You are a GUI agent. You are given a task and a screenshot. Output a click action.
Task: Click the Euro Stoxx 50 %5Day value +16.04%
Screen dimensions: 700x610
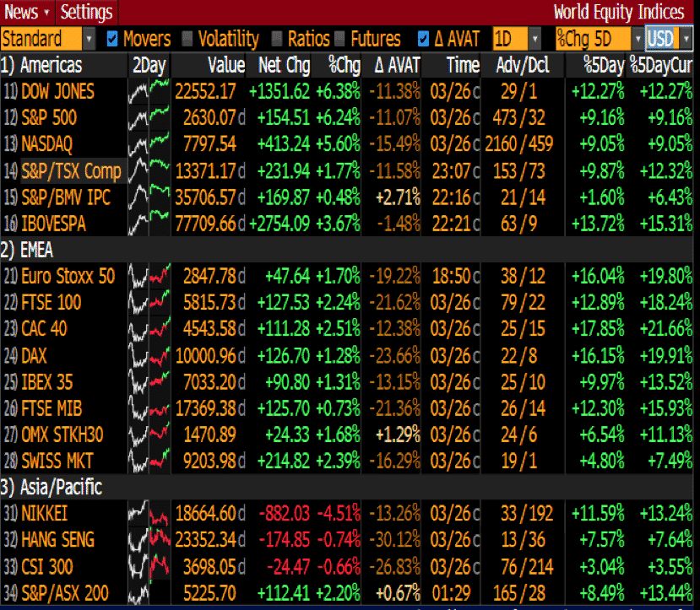598,277
